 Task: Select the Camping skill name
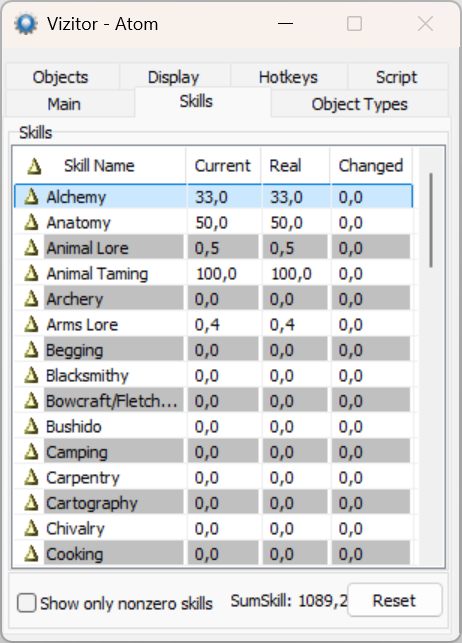[x=77, y=452]
